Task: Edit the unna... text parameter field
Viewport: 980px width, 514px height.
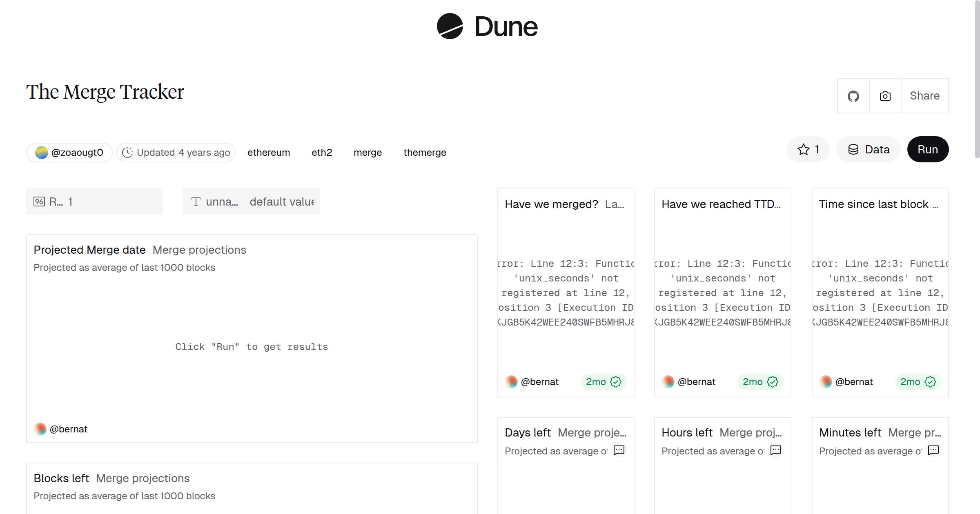Action: point(281,202)
